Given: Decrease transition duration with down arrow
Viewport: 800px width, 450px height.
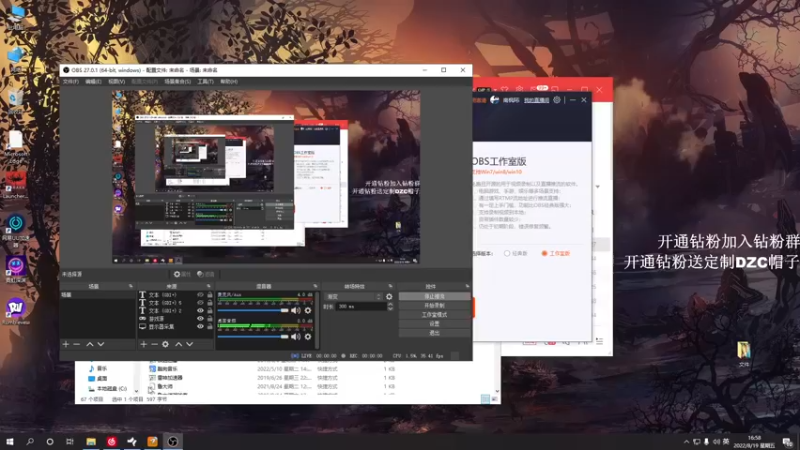Looking at the screenshot, I should 390,309.
